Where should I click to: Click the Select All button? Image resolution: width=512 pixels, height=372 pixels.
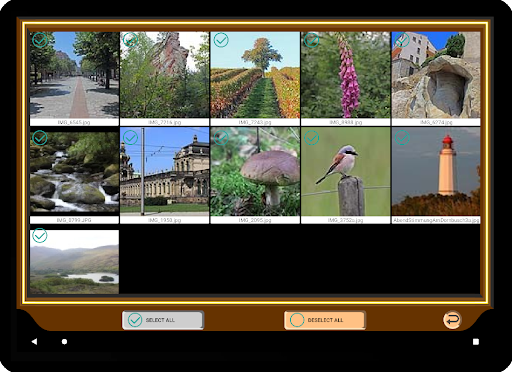click(x=163, y=320)
